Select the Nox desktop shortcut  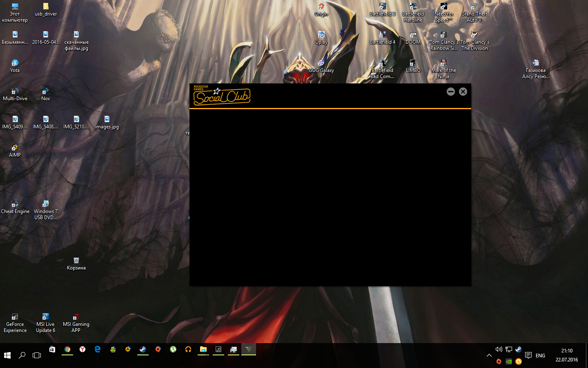pyautogui.click(x=46, y=94)
